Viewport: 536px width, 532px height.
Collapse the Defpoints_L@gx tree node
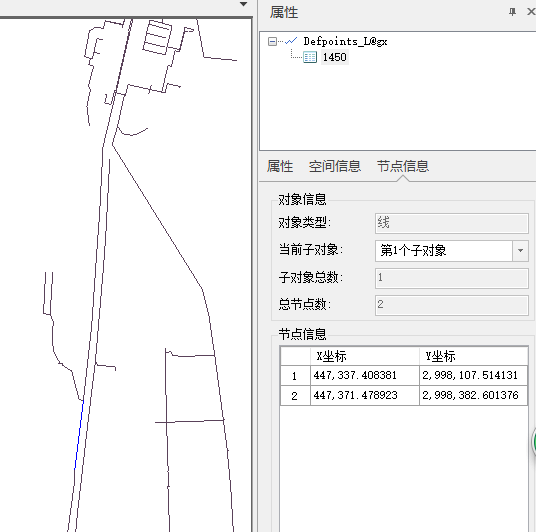coord(272,42)
